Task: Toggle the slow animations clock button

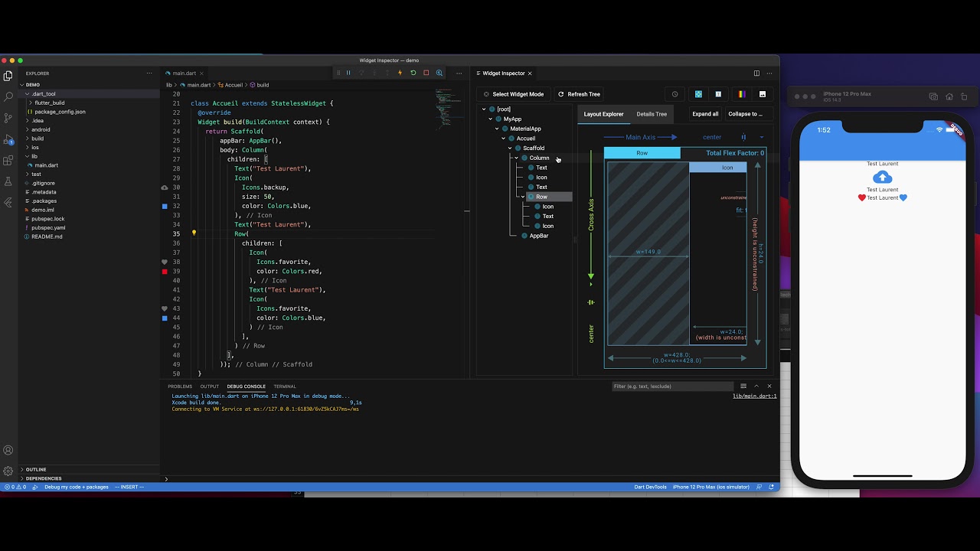Action: [x=675, y=94]
